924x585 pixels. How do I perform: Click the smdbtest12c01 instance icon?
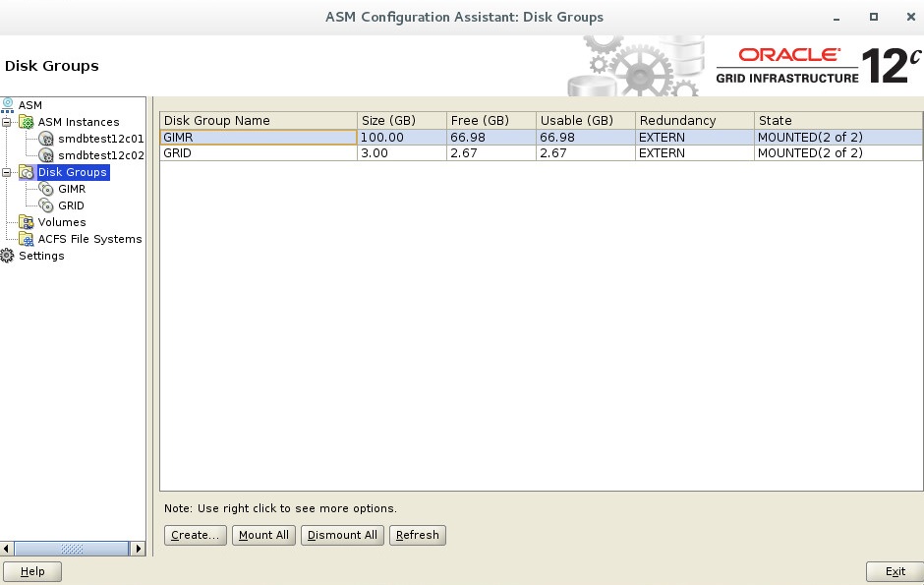tap(46, 139)
